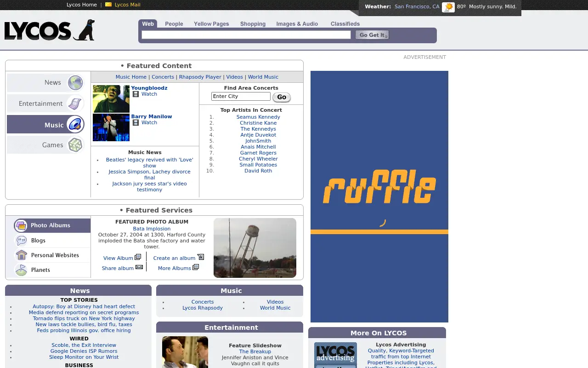Open the Barry Manilow concert thumbnail

click(x=111, y=127)
